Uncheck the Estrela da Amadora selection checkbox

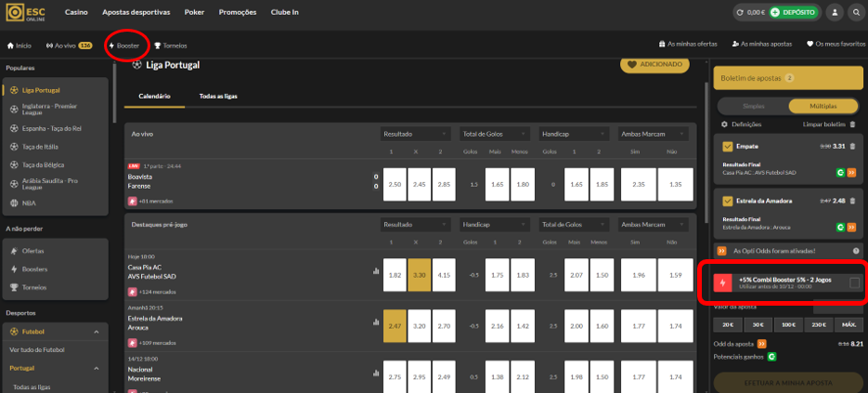pos(728,201)
